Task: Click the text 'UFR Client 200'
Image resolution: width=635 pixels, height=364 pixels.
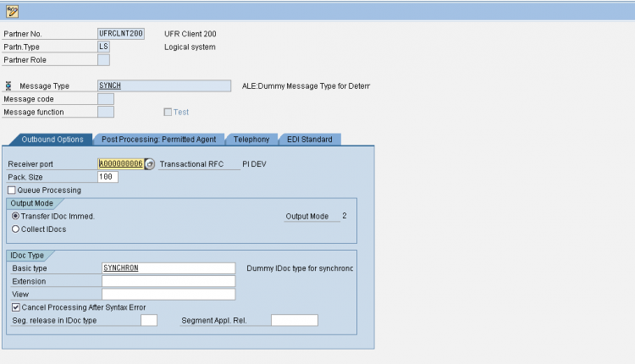Action: tap(190, 34)
